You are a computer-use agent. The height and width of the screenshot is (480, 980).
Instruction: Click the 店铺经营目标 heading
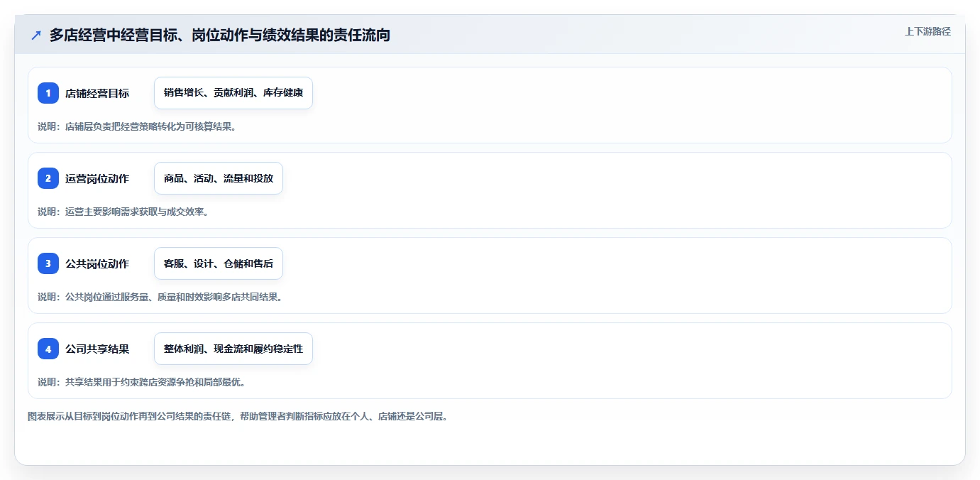coord(97,93)
